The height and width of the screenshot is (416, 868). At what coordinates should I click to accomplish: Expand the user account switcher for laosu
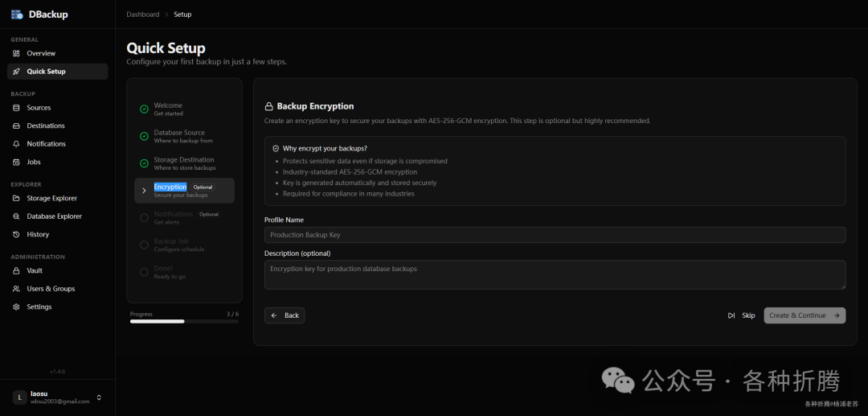click(99, 397)
